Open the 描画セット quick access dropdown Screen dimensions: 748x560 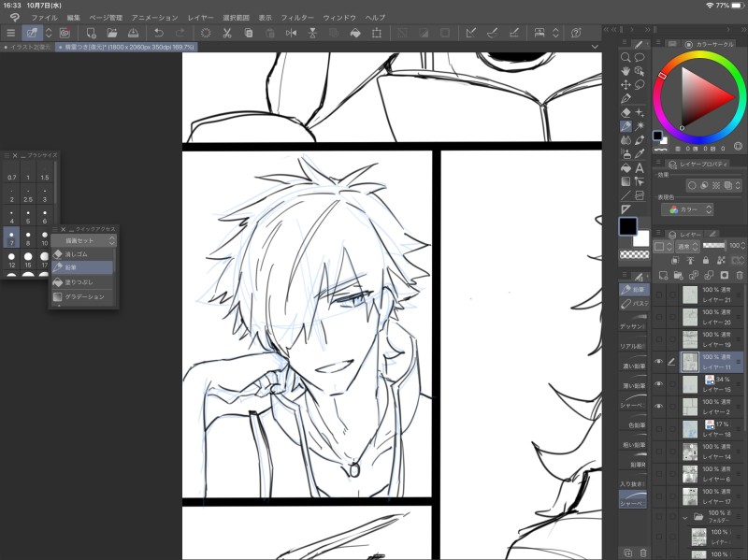(x=84, y=240)
